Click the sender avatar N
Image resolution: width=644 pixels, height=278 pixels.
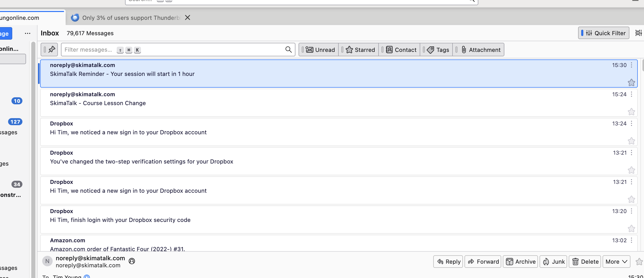click(47, 261)
